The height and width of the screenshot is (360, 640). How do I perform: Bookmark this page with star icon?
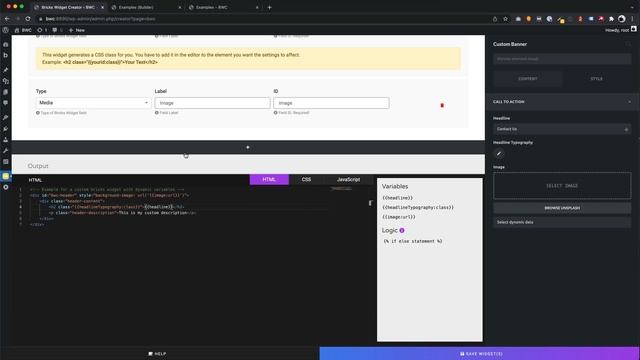coord(505,19)
